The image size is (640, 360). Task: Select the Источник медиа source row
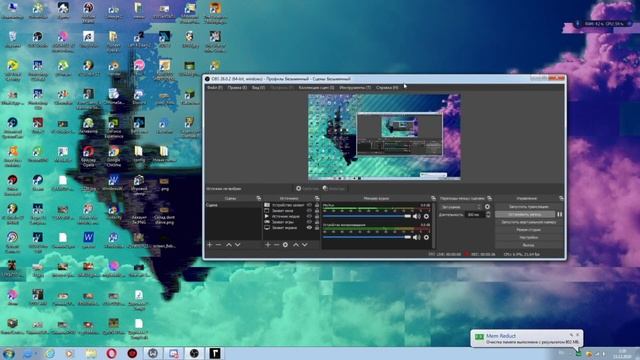(290, 216)
